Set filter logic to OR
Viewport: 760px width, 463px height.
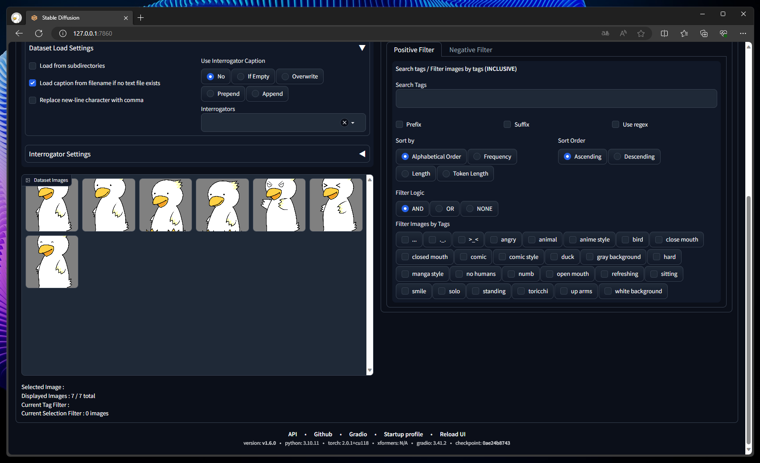pos(444,209)
